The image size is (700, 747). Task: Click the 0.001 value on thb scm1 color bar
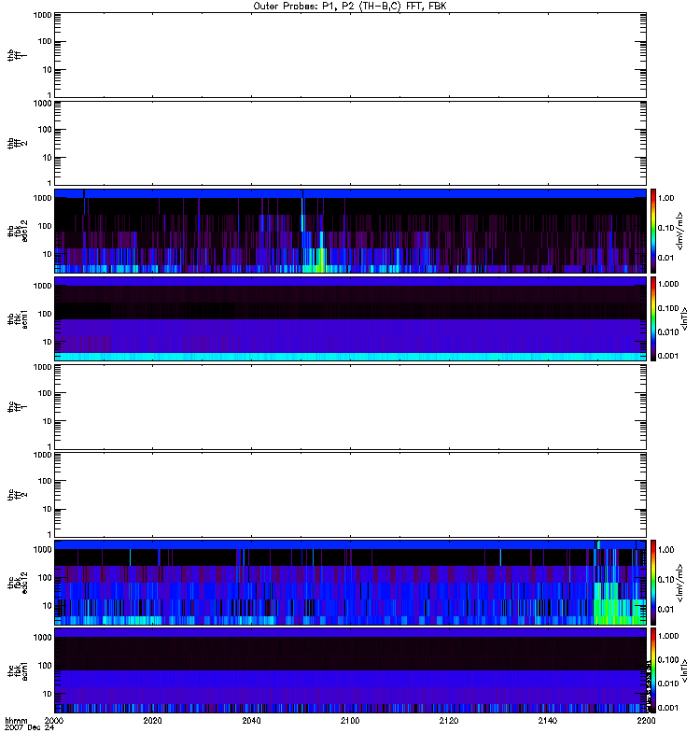point(668,356)
